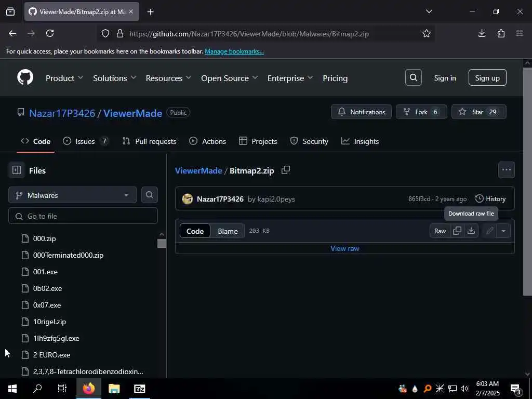Open the Firefox downloads panel
The image size is (532, 399).
(x=482, y=33)
